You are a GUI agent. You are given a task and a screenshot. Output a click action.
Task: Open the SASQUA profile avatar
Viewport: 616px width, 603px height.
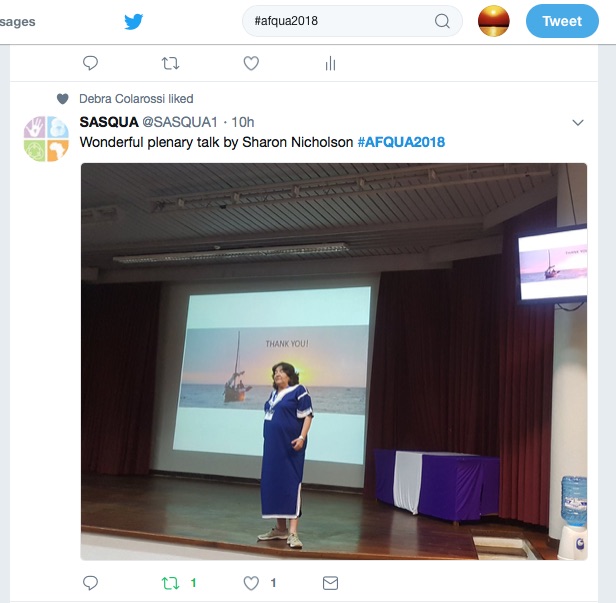point(46,139)
